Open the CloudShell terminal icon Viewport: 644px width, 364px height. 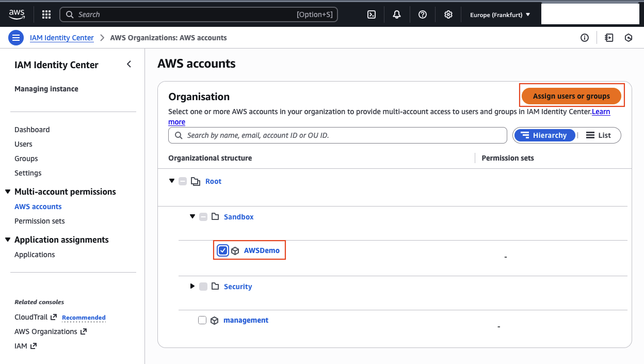point(371,14)
